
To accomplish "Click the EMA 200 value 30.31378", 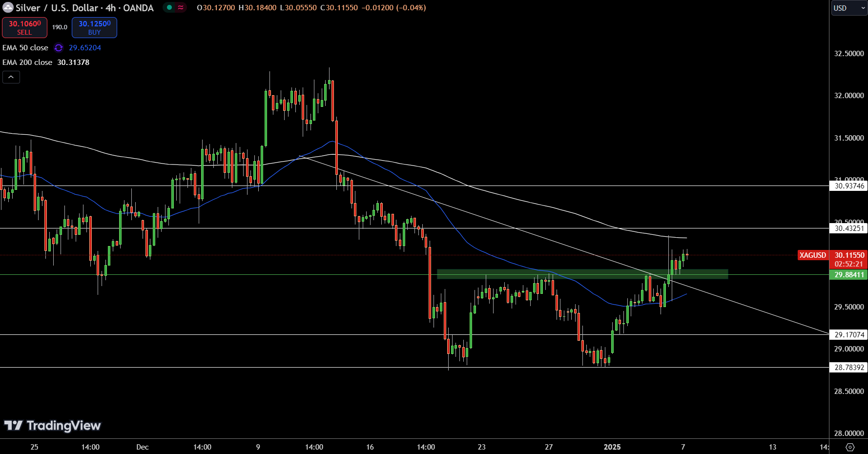I will click(x=73, y=62).
